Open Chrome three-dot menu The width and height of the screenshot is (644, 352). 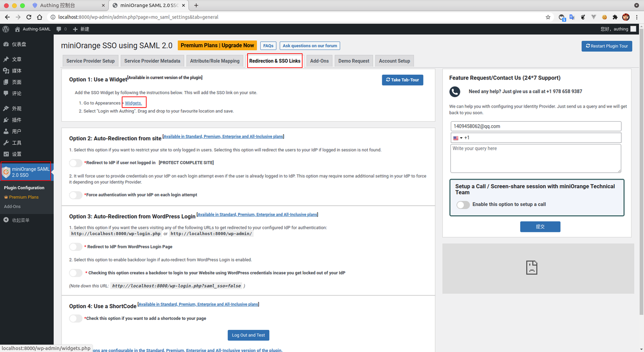coord(637,17)
